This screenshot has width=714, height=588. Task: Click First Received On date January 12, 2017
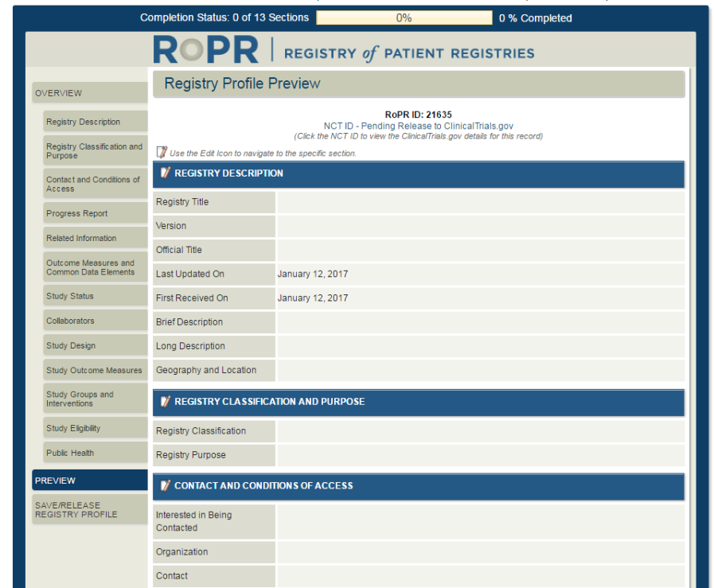coord(313,298)
